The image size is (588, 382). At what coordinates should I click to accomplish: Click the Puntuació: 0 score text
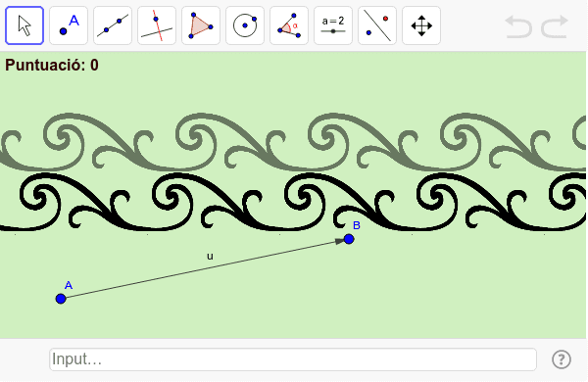(52, 65)
